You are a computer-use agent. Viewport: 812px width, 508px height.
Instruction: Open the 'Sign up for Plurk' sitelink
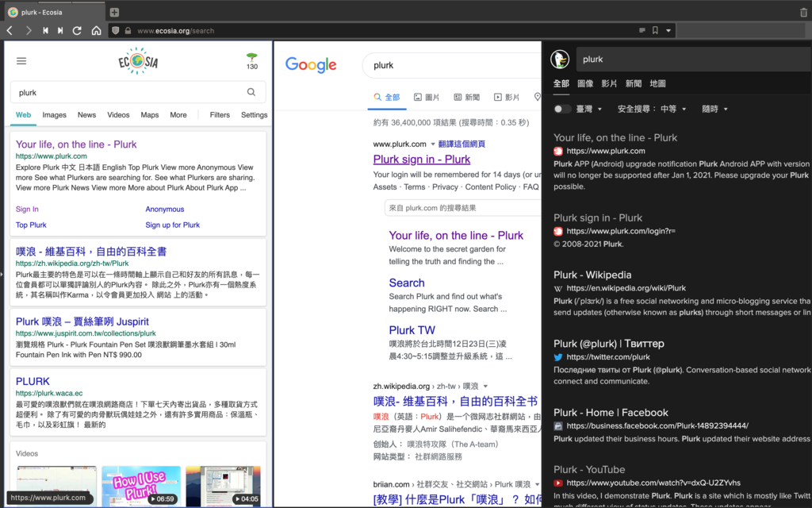point(172,225)
